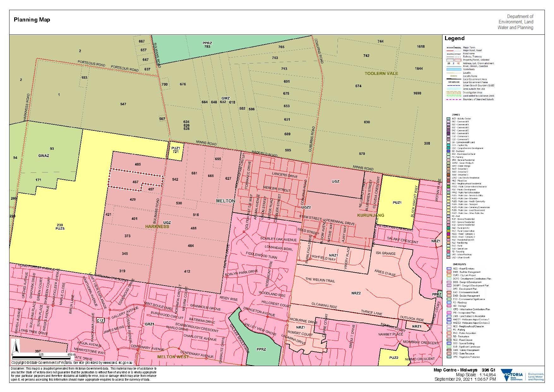Click the Road Closure overlay grid symbol
Screen dimensions: 554x392
click(x=449, y=340)
